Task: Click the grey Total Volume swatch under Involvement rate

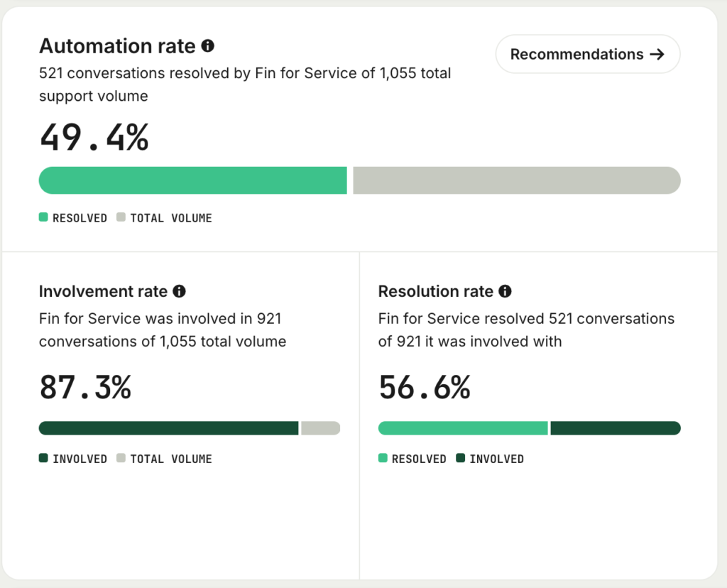Action: click(x=121, y=458)
